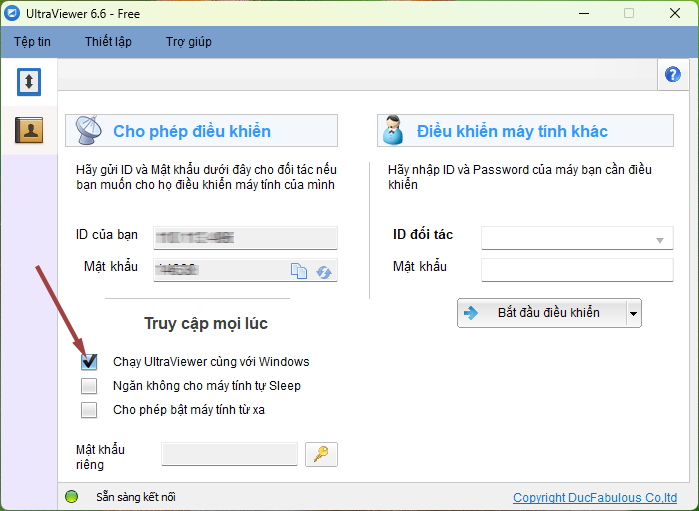Expand the ID đối tác dropdown
The image size is (699, 511).
click(660, 239)
